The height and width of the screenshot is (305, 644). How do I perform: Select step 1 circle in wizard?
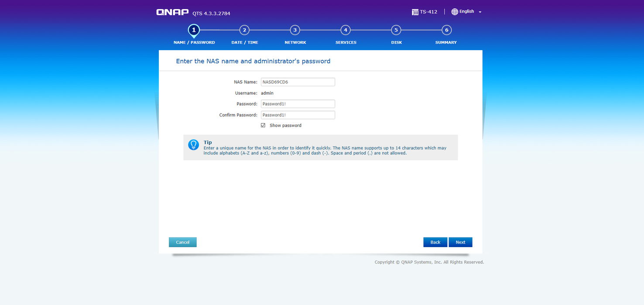pyautogui.click(x=194, y=30)
